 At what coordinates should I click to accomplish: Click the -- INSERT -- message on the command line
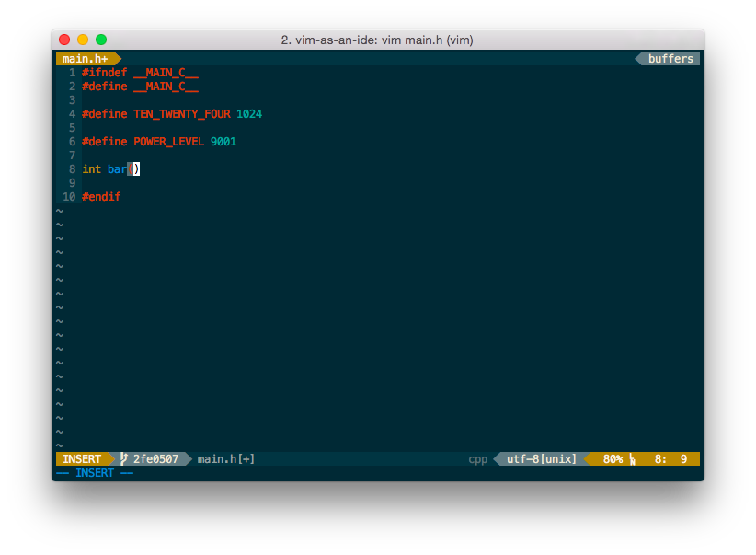coord(95,472)
